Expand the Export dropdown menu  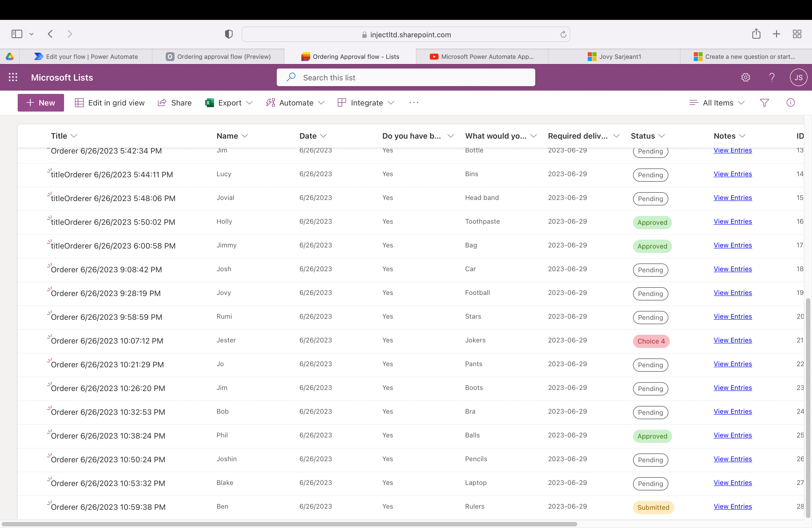229,103
